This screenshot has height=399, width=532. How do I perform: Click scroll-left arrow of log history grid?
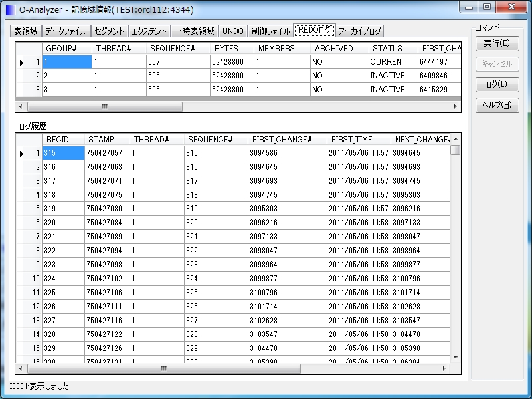click(21, 368)
